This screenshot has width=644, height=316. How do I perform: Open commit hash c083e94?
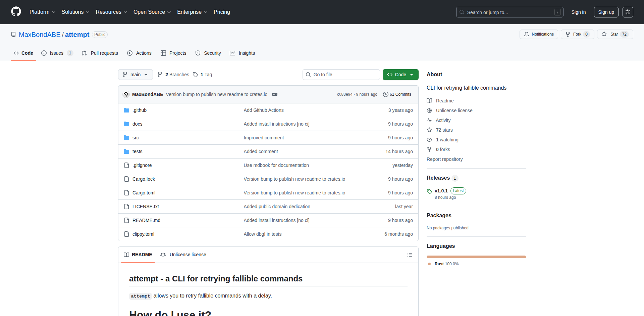tap(345, 94)
